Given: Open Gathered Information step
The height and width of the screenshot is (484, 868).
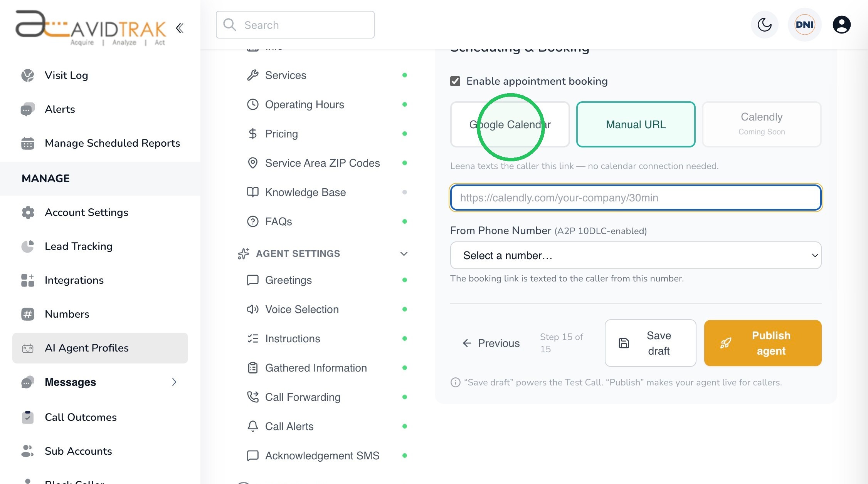Looking at the screenshot, I should pos(327,368).
